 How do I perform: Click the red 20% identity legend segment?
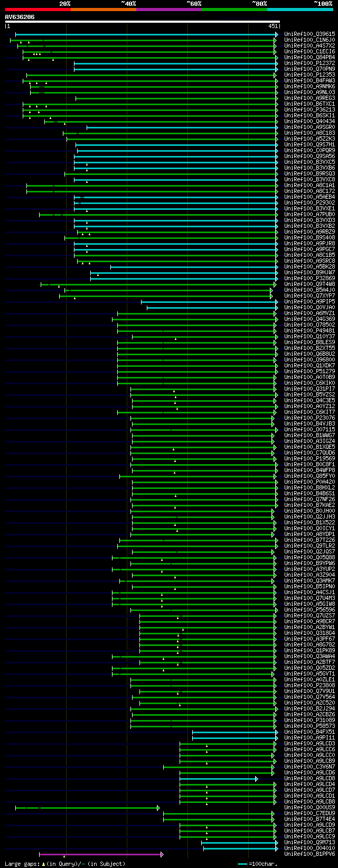pos(37,9)
